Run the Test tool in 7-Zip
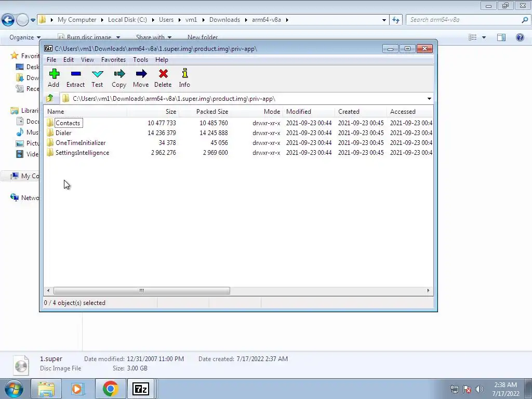Screen dimensions: 532x399 pyautogui.click(x=97, y=74)
